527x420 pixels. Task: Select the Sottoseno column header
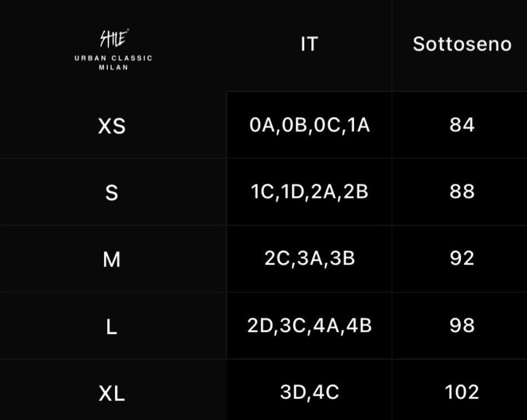(462, 44)
